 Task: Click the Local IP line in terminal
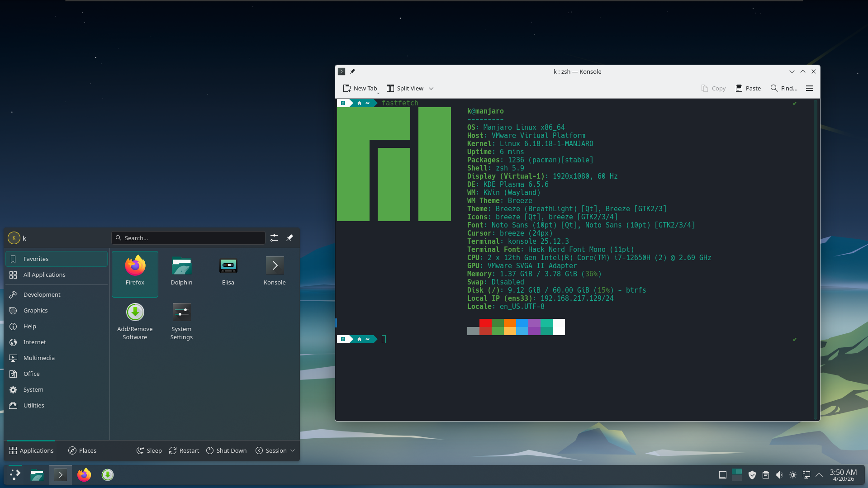click(541, 298)
